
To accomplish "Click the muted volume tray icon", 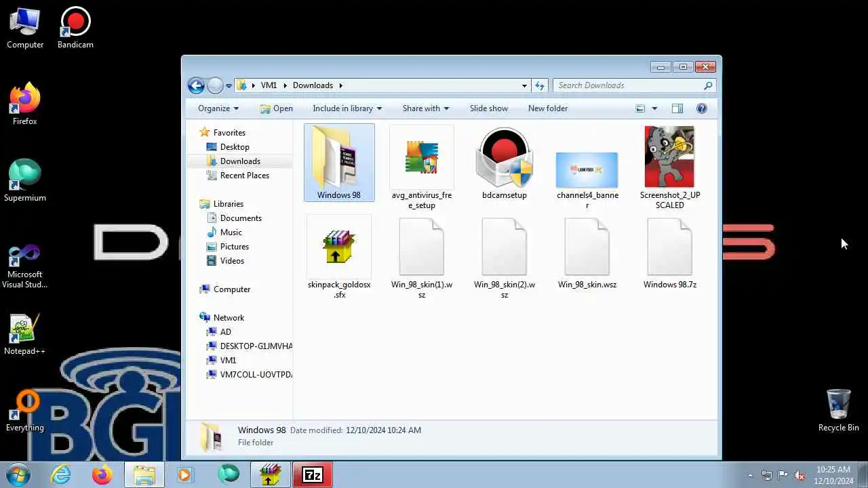I will (x=800, y=475).
